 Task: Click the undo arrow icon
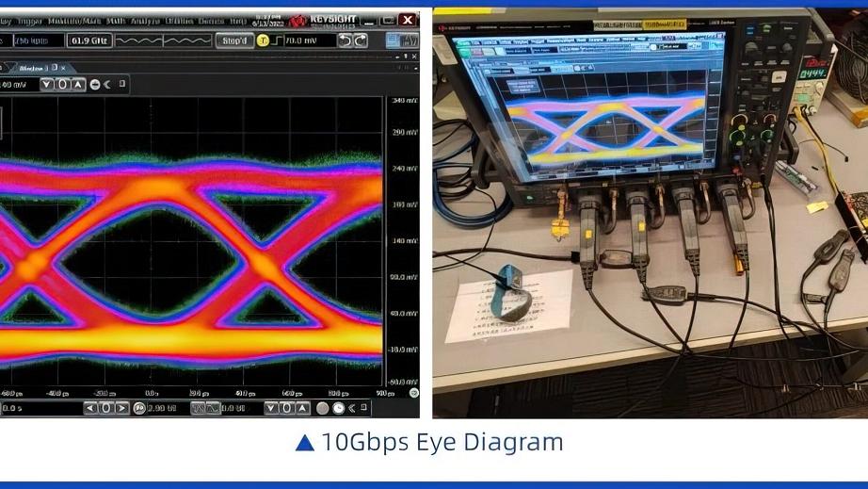pos(346,41)
